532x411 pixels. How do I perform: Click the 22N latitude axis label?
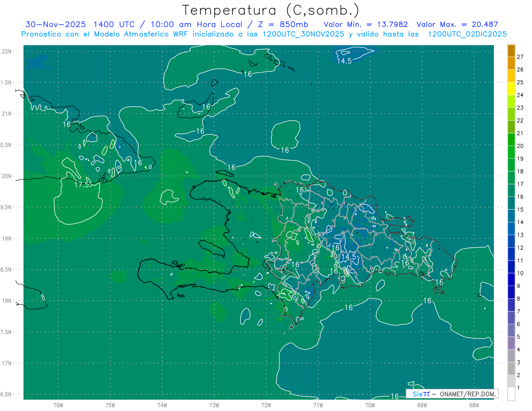7,51
